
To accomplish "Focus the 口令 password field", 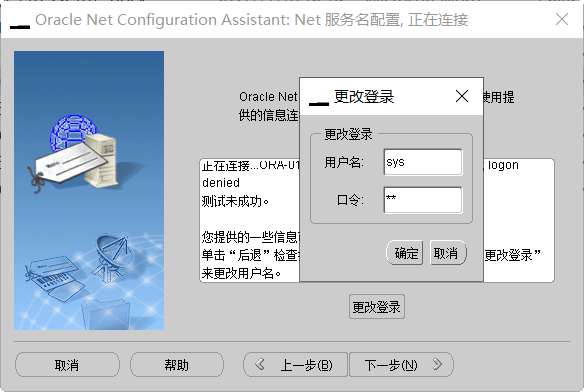I will 423,200.
